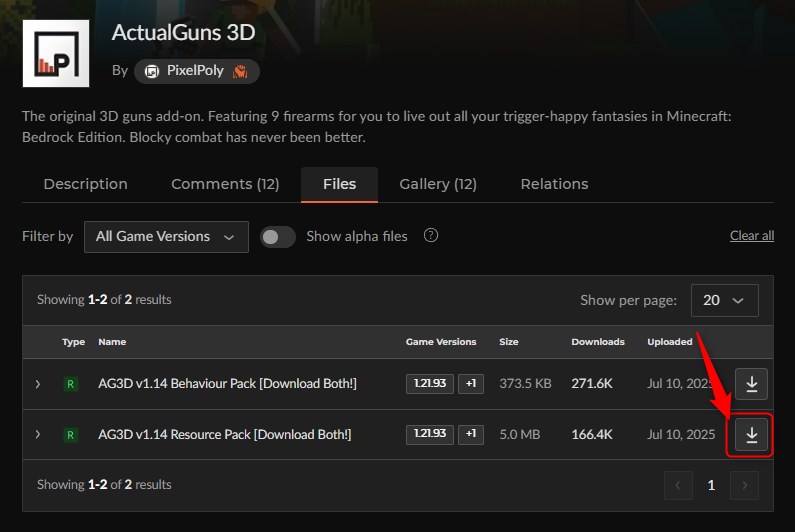
Task: Open the Show per page dropdown
Action: pyautogui.click(x=725, y=300)
